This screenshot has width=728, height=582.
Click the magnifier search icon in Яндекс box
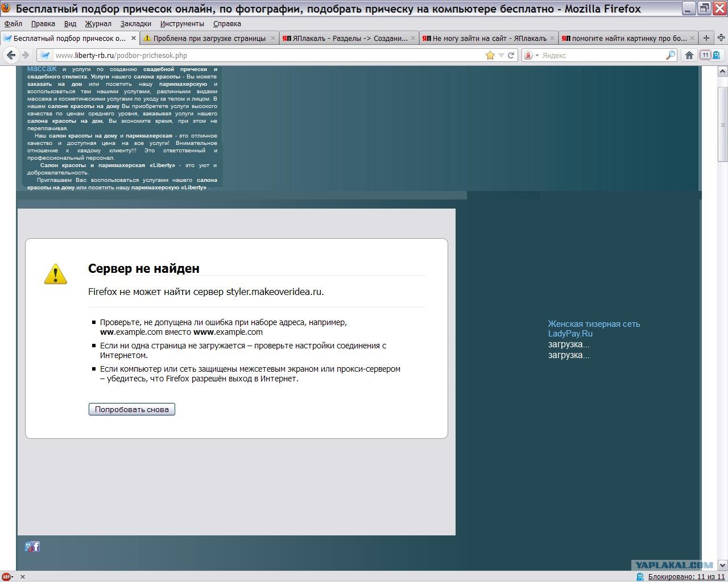(670, 55)
